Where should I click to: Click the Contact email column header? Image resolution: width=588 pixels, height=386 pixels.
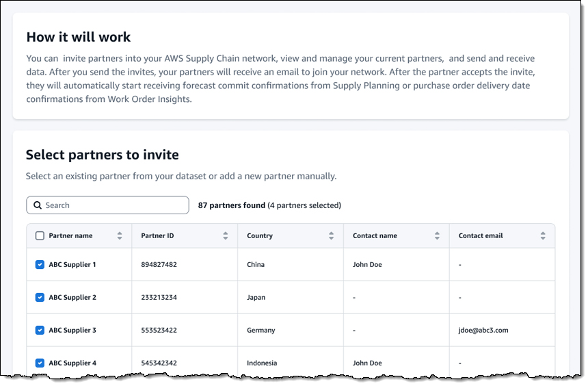[x=481, y=236]
